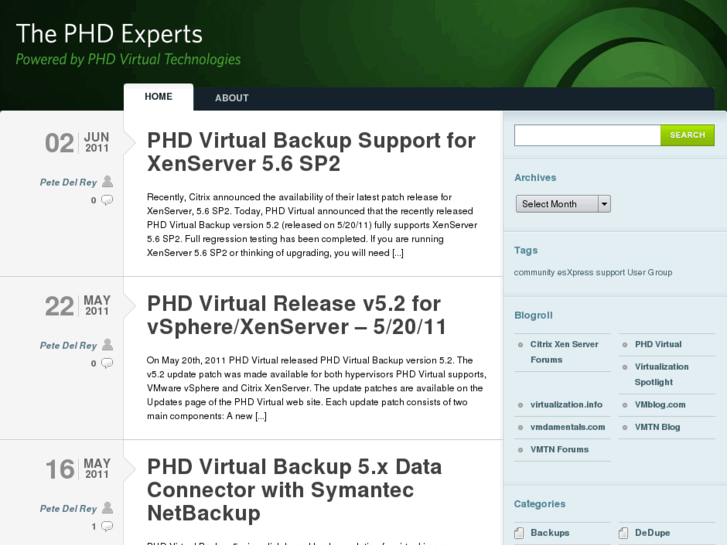Screen dimensions: 727x545
Task: Click the support tag
Action: coord(610,272)
